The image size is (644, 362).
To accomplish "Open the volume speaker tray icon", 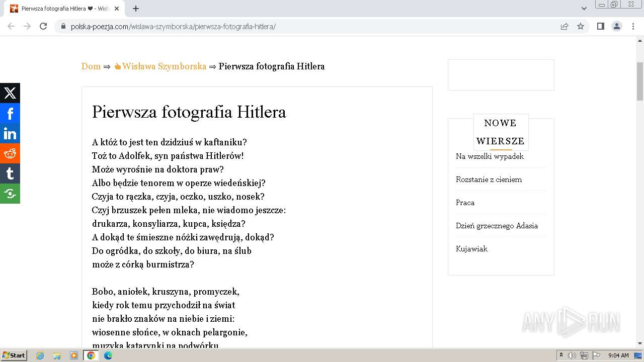I will [572, 355].
